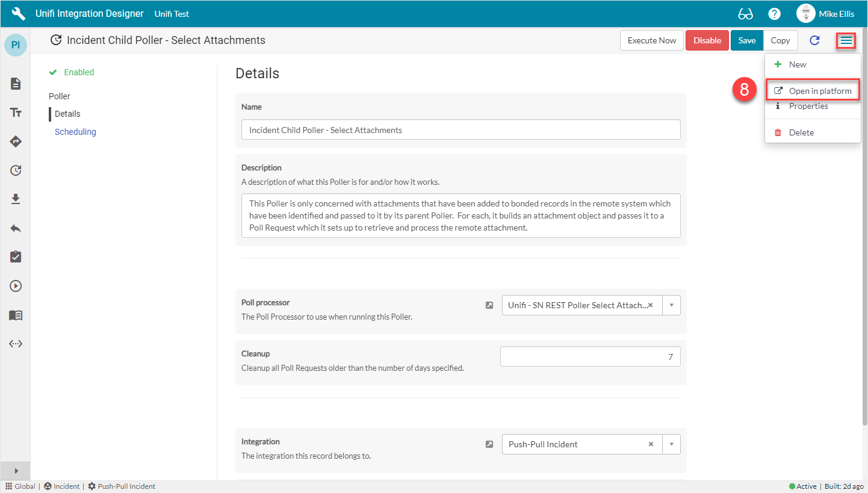
Task: Switch to the Scheduling section
Action: pos(75,131)
